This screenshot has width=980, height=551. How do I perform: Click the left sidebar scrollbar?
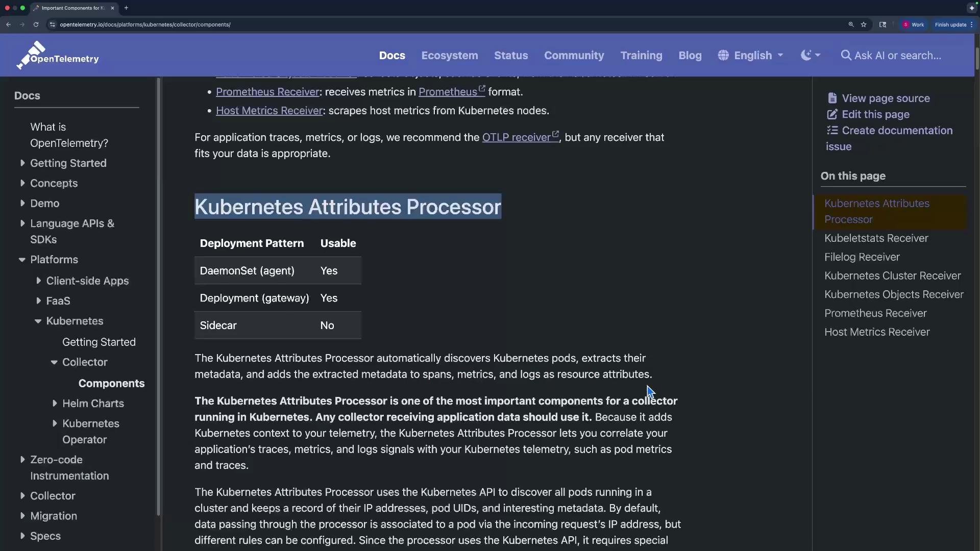(x=158, y=296)
